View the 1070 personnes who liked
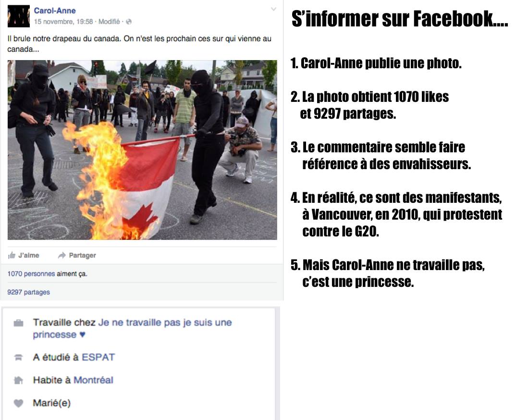516x420 pixels. coord(31,273)
